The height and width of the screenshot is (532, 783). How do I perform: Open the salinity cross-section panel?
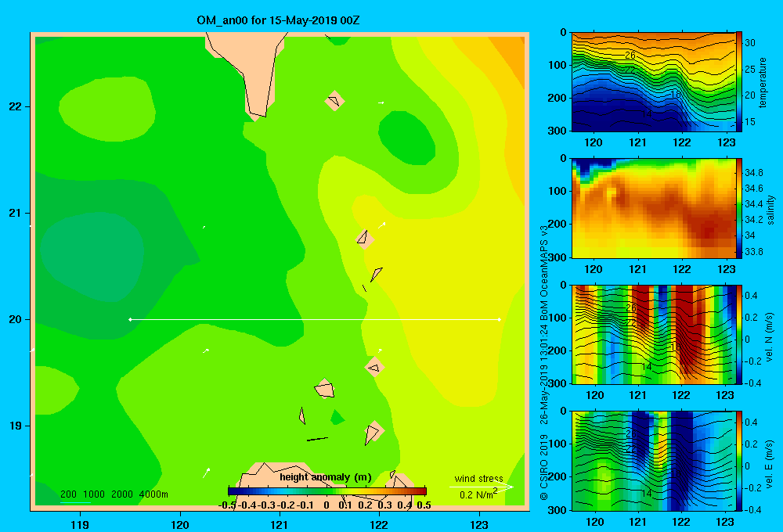(x=654, y=208)
